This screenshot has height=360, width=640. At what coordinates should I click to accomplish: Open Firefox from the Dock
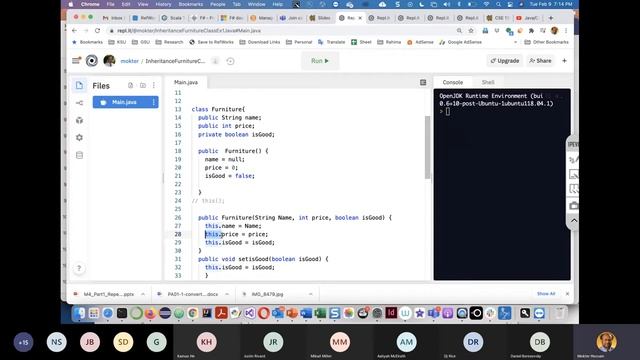click(x=150, y=313)
